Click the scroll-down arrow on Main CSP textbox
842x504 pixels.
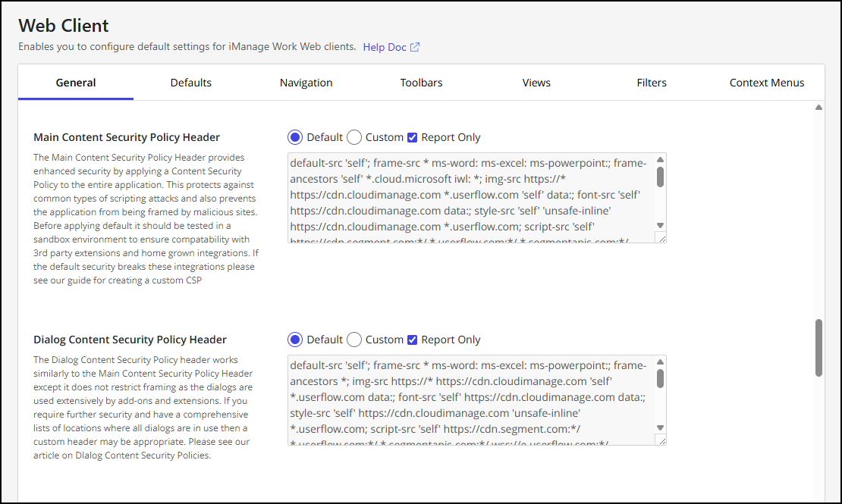tap(661, 224)
